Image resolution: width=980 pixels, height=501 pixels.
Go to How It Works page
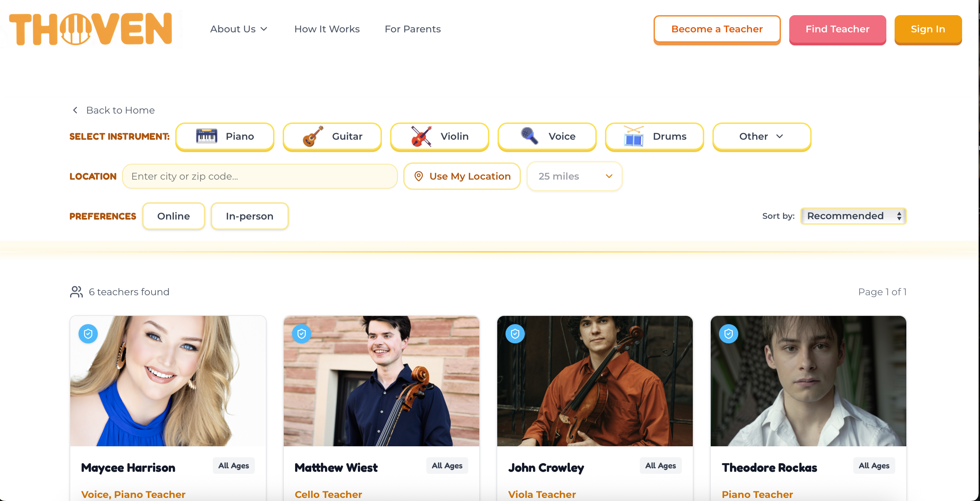click(327, 29)
